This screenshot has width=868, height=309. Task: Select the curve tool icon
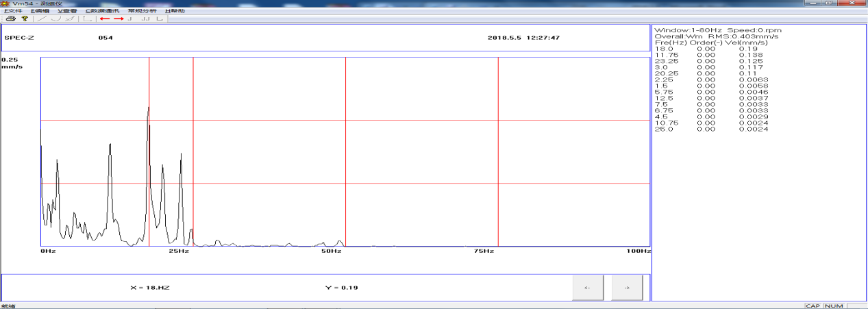point(56,18)
